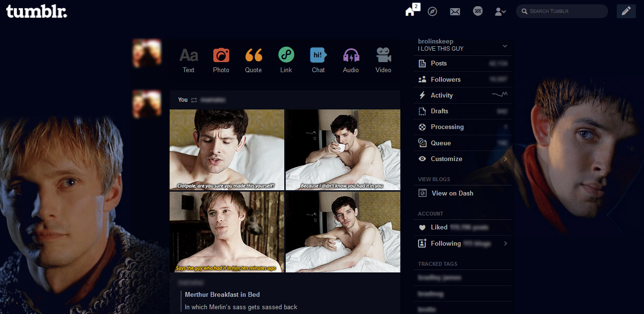The width and height of the screenshot is (644, 314).
Task: Click the Following add-person icon
Action: 422,243
